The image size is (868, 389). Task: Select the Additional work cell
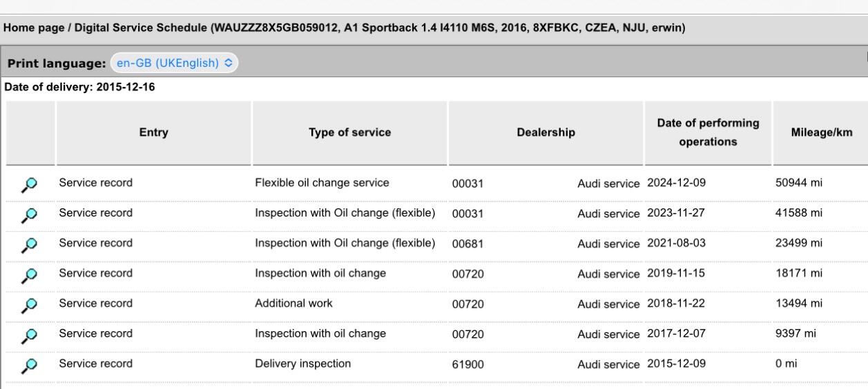click(294, 303)
